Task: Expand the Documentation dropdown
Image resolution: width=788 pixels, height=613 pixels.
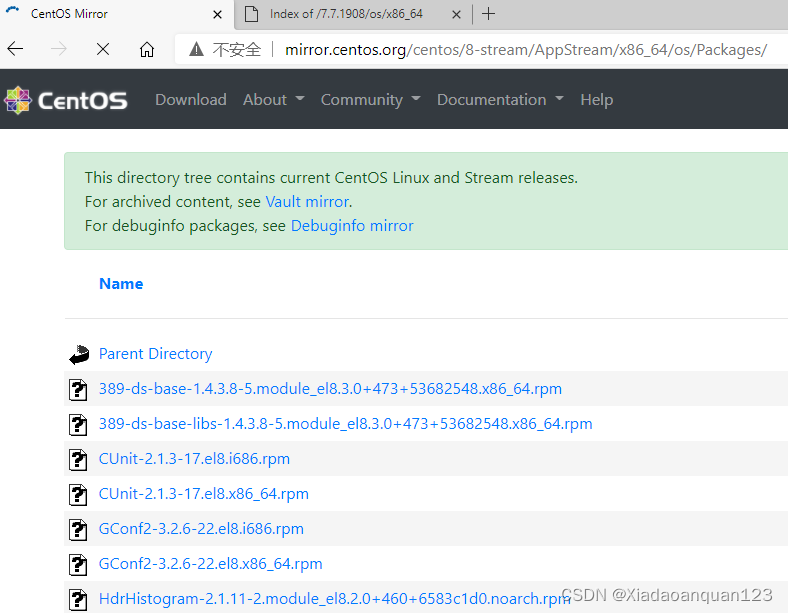Action: (x=501, y=99)
